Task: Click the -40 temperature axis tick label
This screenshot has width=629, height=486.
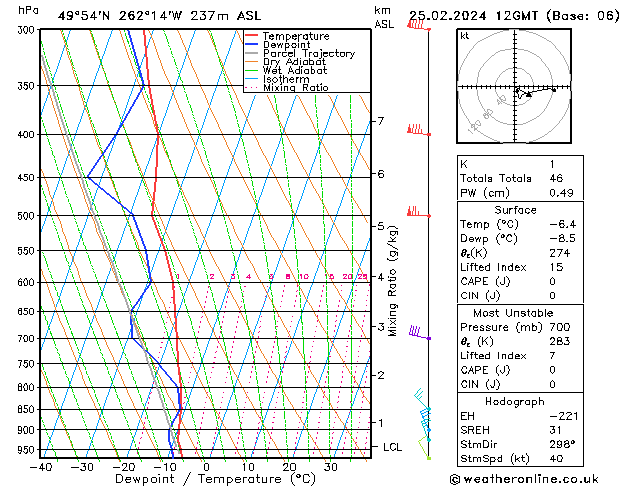Action: click(x=41, y=468)
